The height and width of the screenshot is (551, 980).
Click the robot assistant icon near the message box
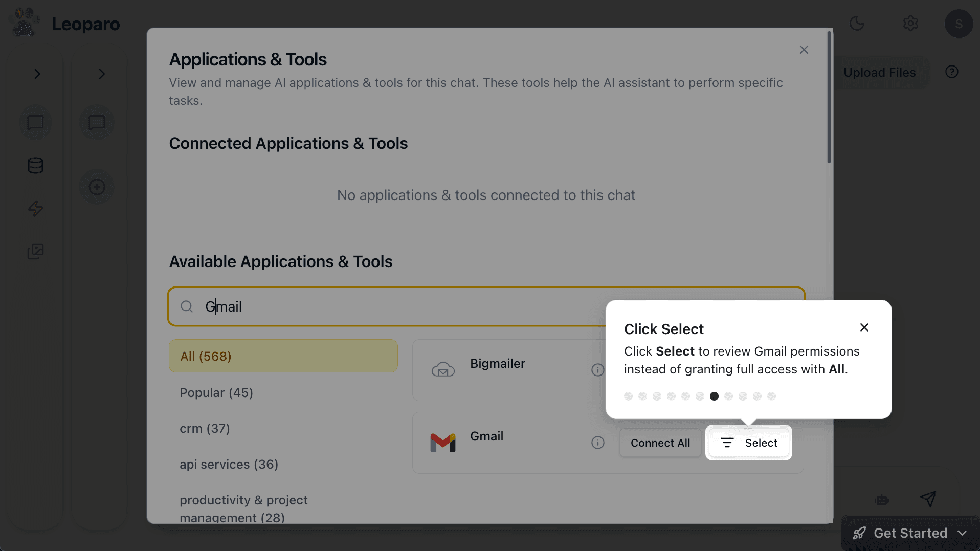(x=882, y=500)
